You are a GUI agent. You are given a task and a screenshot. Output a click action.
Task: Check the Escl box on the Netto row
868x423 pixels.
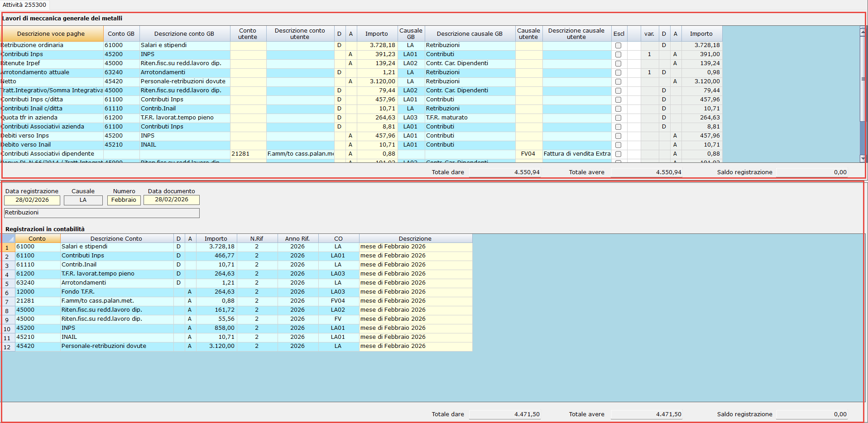[x=618, y=81]
